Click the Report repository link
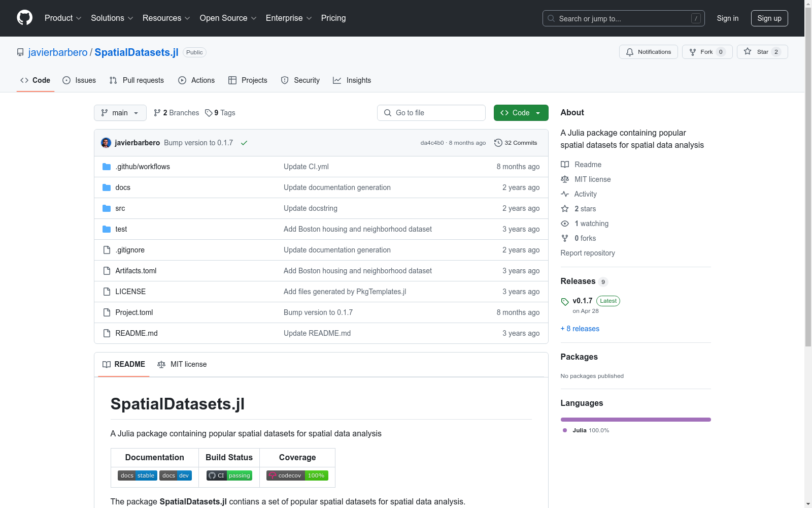This screenshot has width=812, height=508. pyautogui.click(x=588, y=253)
